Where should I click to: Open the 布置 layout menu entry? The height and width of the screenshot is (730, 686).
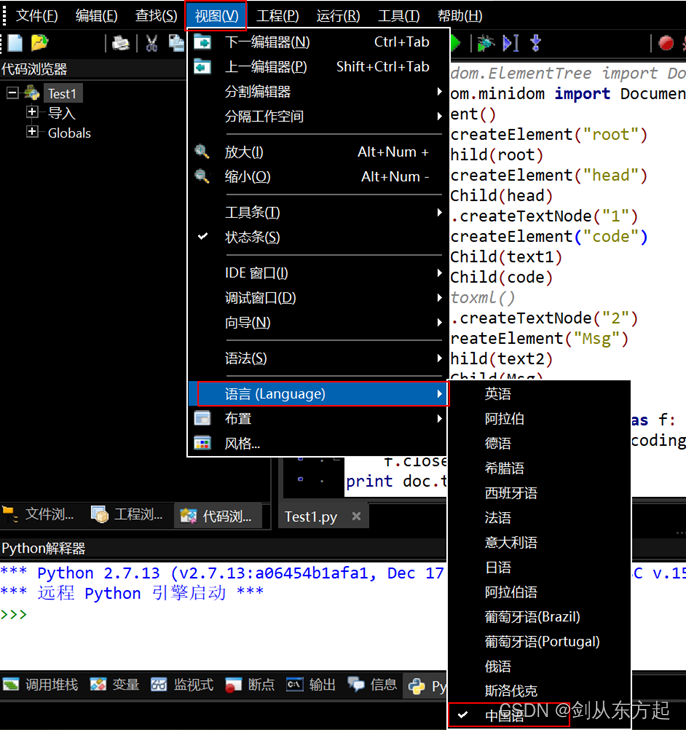(318, 418)
